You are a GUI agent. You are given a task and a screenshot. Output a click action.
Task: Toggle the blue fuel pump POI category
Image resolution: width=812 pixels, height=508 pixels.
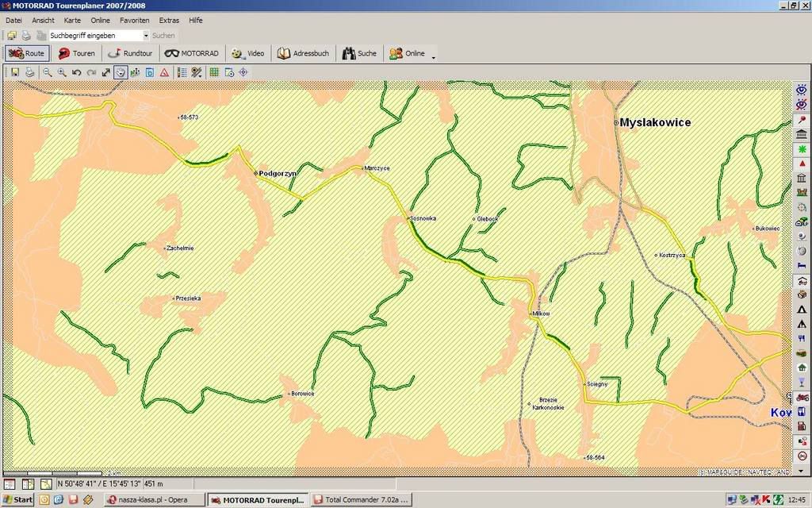coord(802,412)
